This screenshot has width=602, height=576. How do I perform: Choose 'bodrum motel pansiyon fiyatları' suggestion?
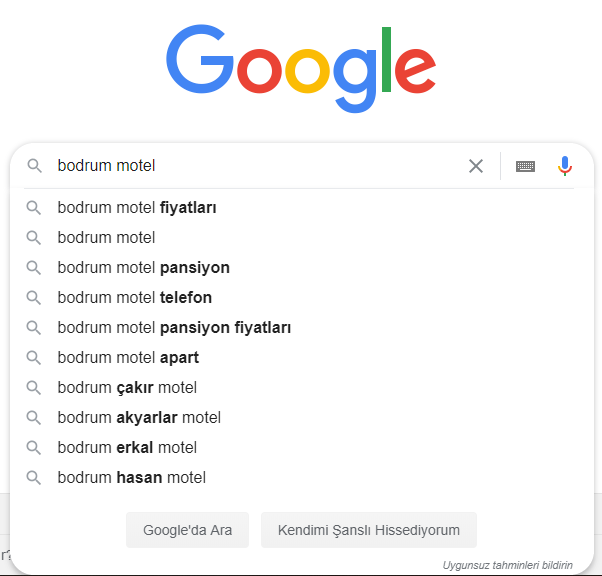301,328
